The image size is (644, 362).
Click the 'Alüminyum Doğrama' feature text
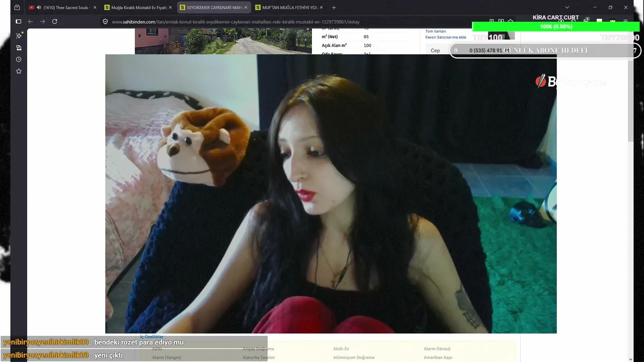click(x=354, y=357)
